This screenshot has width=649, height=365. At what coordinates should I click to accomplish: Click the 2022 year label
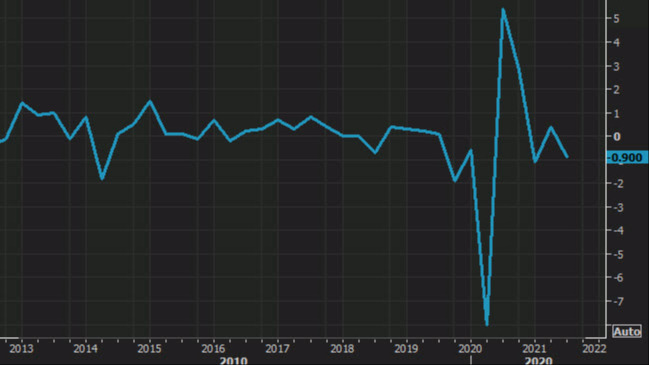[594, 349]
